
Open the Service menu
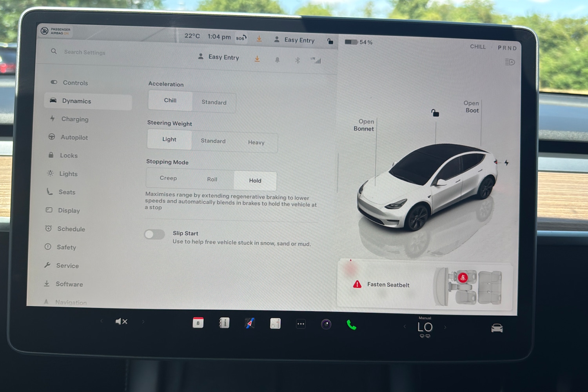click(x=62, y=265)
